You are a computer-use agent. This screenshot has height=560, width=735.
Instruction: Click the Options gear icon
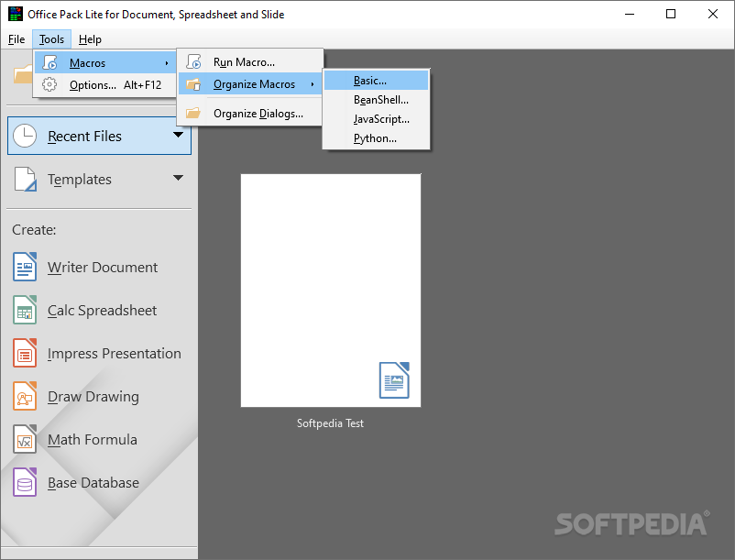(49, 85)
